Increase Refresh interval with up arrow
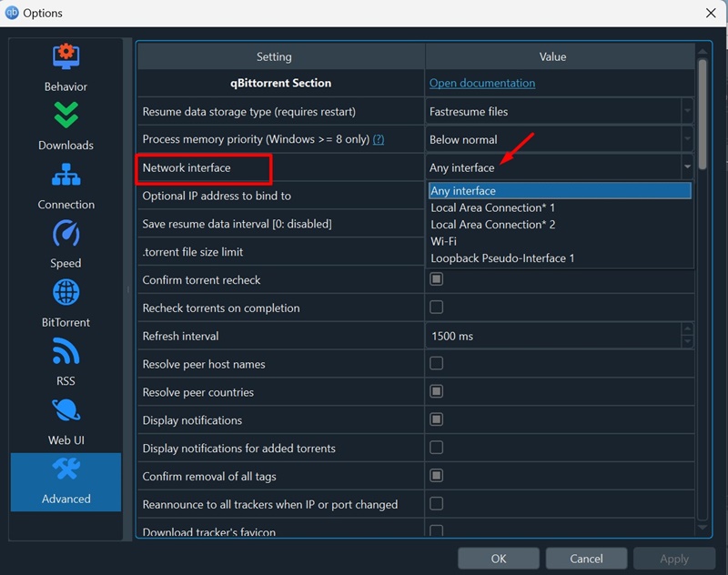This screenshot has height=575, width=728. (x=687, y=329)
